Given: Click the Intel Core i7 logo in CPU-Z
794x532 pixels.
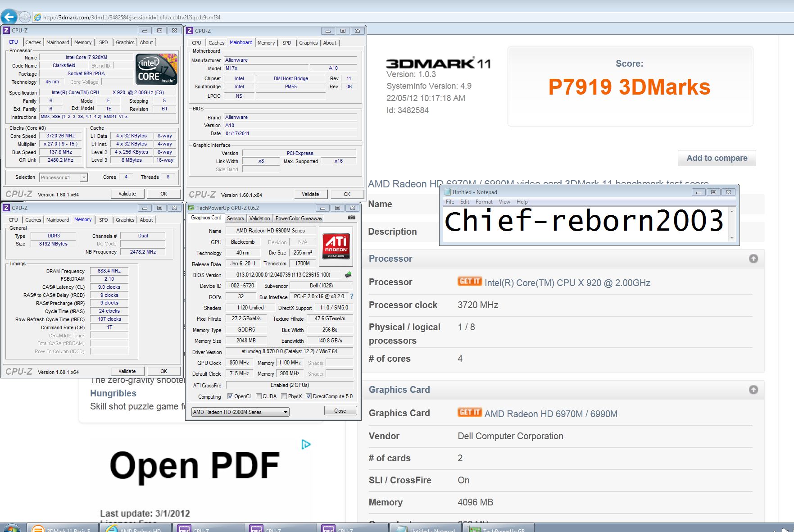Looking at the screenshot, I should (157, 69).
